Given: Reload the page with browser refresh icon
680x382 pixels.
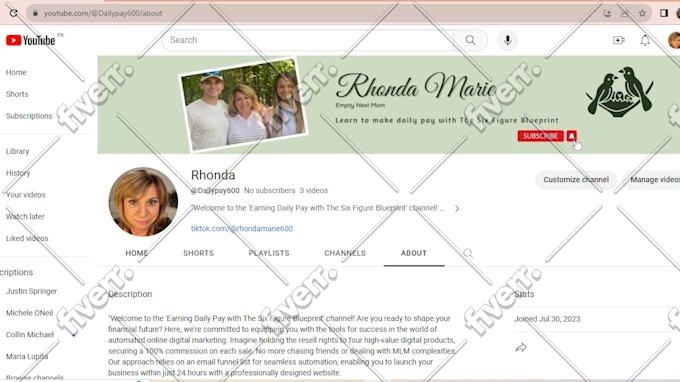Looking at the screenshot, I should tap(13, 13).
